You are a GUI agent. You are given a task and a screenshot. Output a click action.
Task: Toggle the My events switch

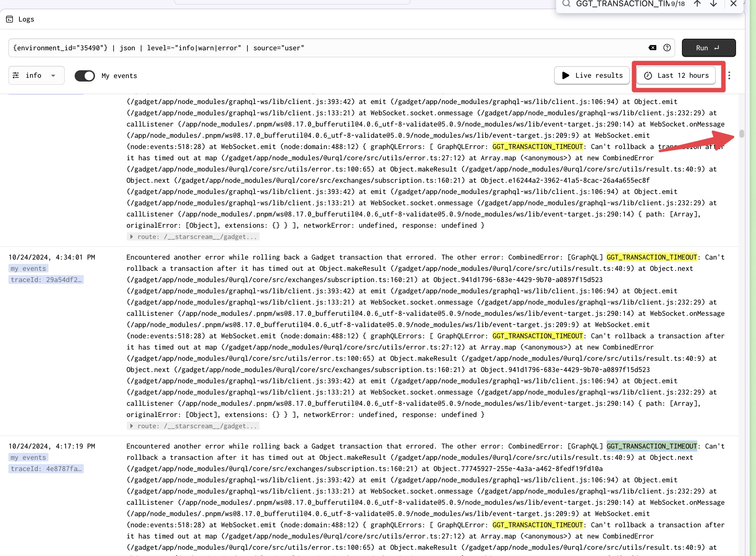tap(84, 76)
